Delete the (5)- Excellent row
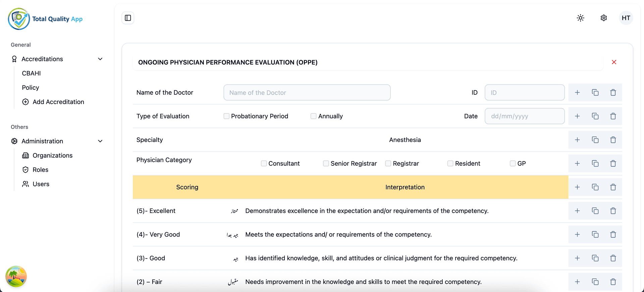The width and height of the screenshot is (644, 292). (613, 211)
